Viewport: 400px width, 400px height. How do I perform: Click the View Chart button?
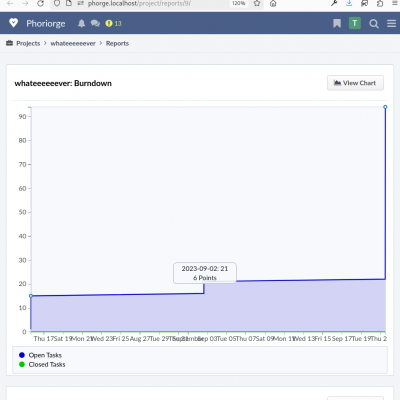pos(355,83)
